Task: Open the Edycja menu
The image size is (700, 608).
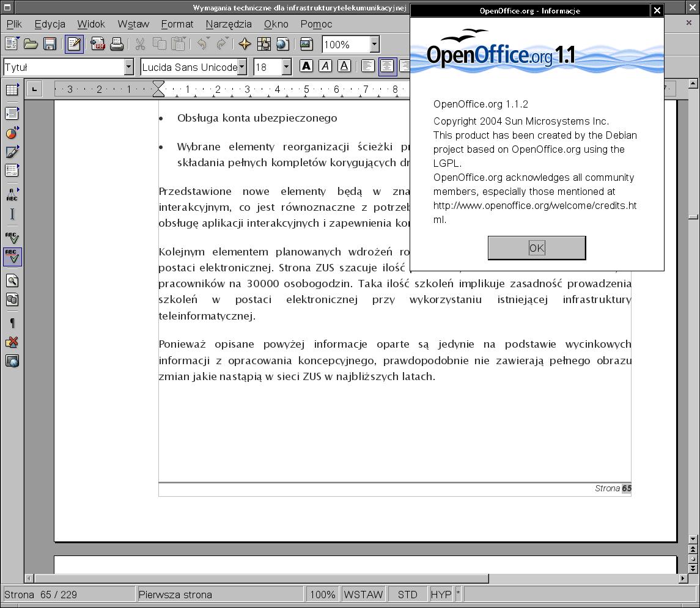Action: point(50,24)
